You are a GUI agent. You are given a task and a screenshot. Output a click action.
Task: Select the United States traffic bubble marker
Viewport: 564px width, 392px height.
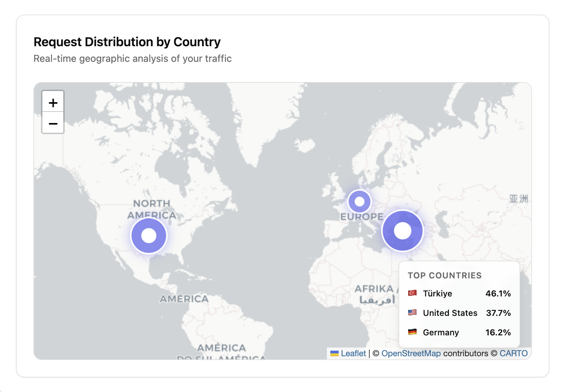[149, 236]
